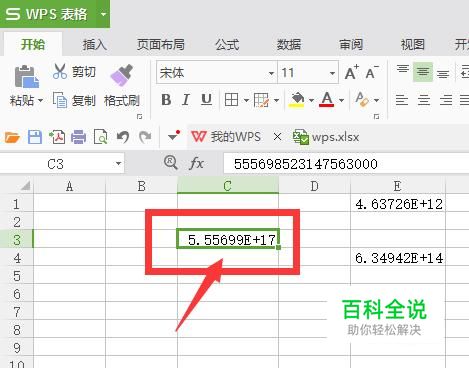The width and height of the screenshot is (469, 368).
Task: Select cell C3 showing 5.55699E+17
Action: tap(228, 239)
